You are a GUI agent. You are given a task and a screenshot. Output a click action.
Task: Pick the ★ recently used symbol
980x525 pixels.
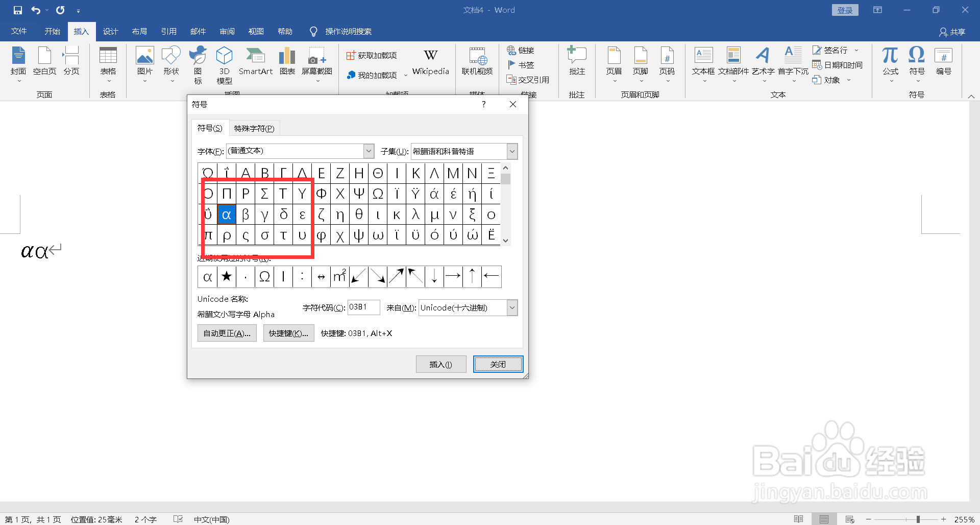(226, 276)
